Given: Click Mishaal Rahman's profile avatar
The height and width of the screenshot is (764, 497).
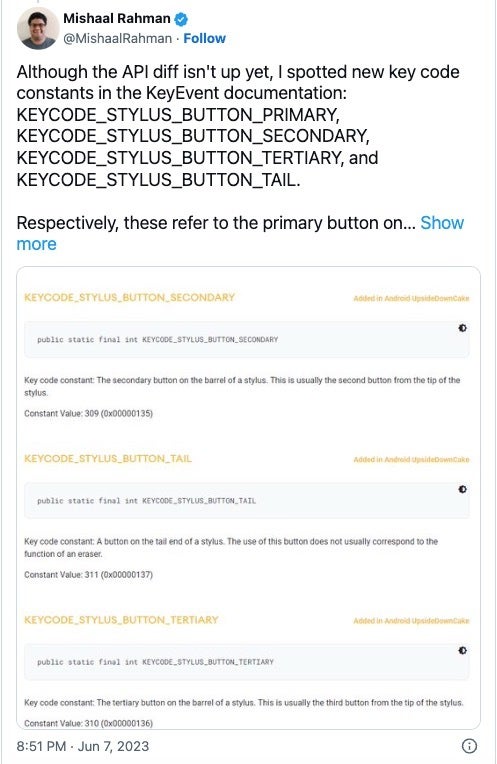Looking at the screenshot, I should coord(38,29).
